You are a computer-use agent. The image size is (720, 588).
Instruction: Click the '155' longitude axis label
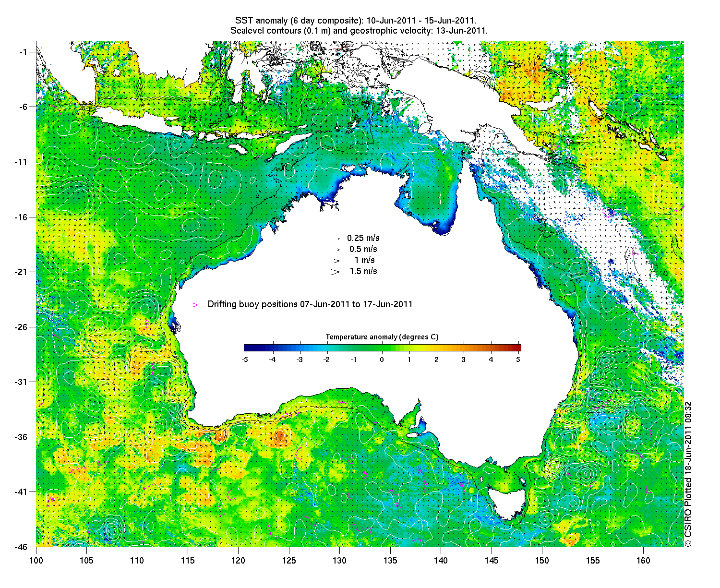[593, 561]
